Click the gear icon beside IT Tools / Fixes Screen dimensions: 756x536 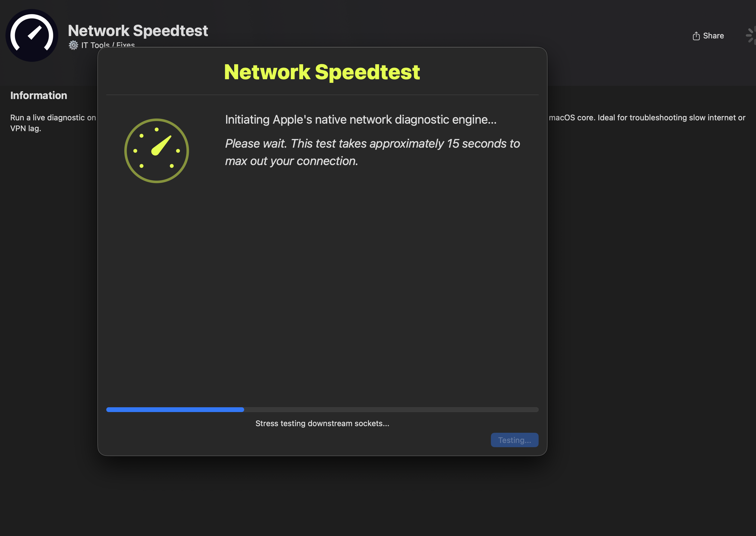73,45
